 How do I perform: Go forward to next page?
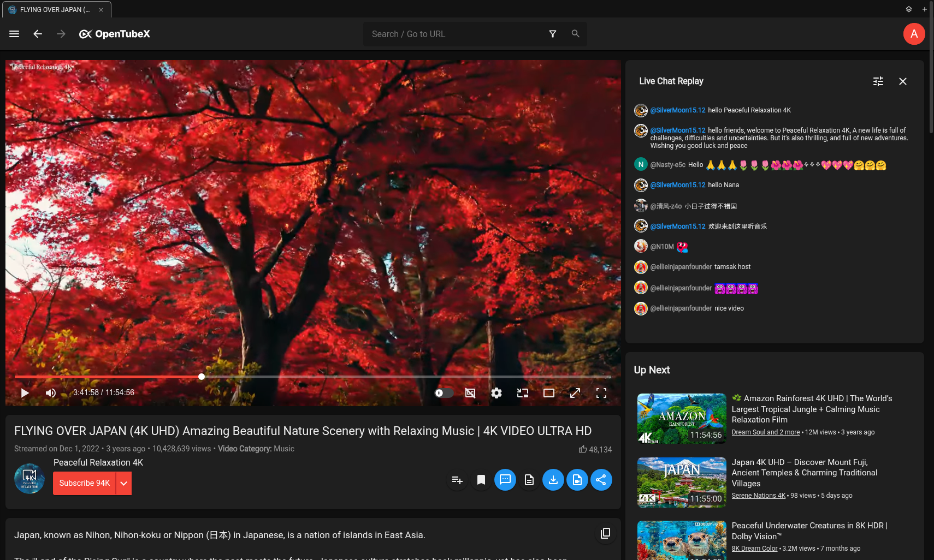61,34
